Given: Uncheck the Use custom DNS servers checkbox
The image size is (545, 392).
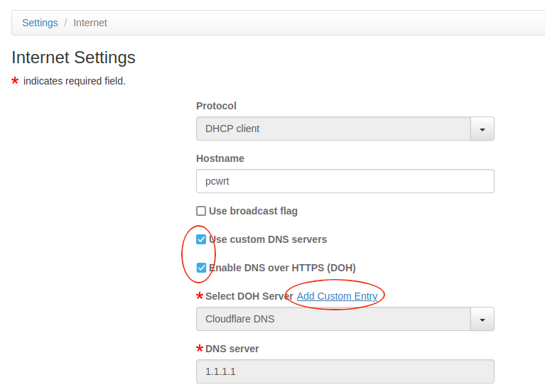Looking at the screenshot, I should [201, 239].
